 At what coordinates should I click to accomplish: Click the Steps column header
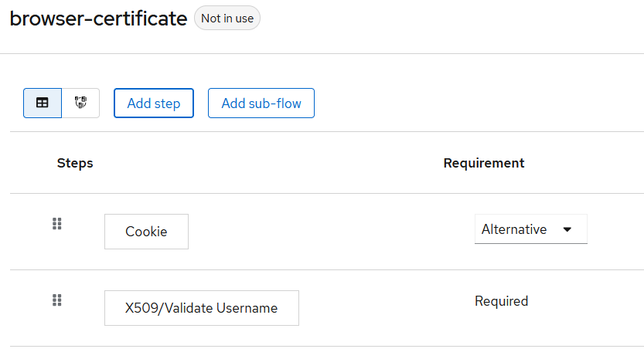(x=75, y=163)
